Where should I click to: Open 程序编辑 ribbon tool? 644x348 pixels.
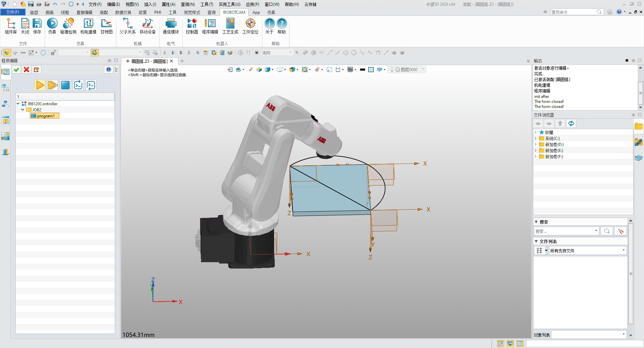[210, 26]
